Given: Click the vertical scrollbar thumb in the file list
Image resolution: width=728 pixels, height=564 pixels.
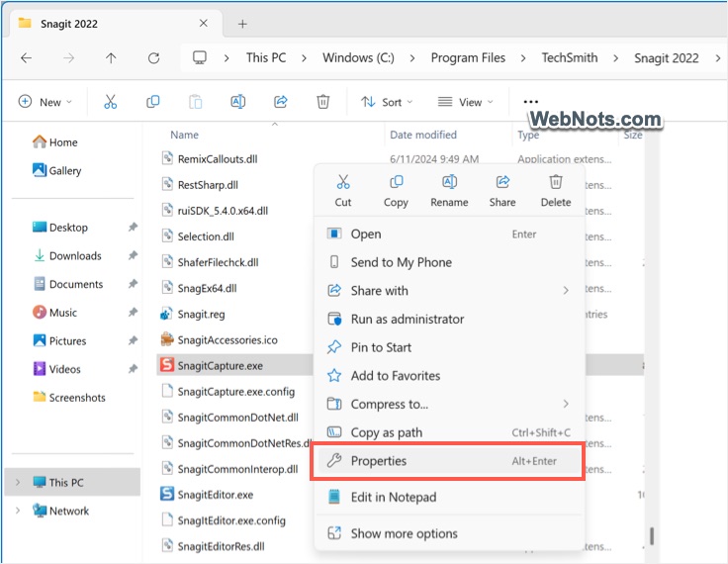Looking at the screenshot, I should pos(652,536).
